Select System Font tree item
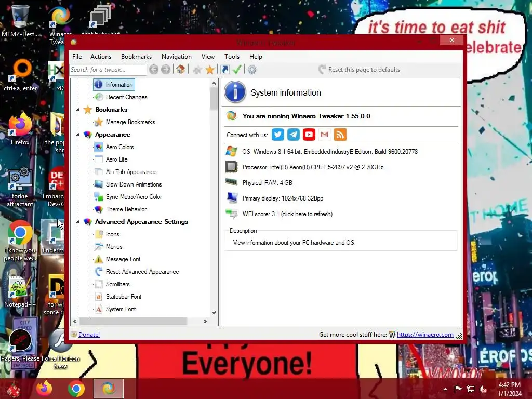The height and width of the screenshot is (399, 532). coord(121,309)
